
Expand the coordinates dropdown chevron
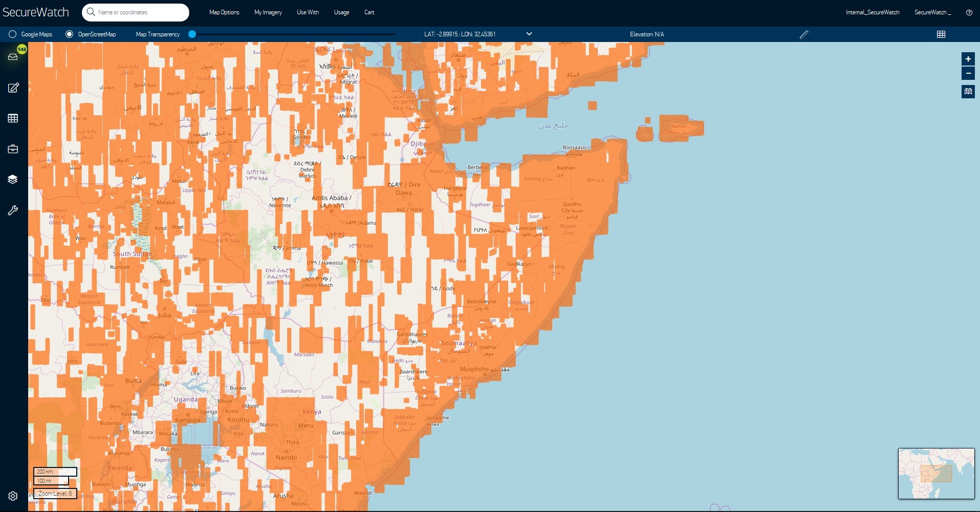pos(529,34)
